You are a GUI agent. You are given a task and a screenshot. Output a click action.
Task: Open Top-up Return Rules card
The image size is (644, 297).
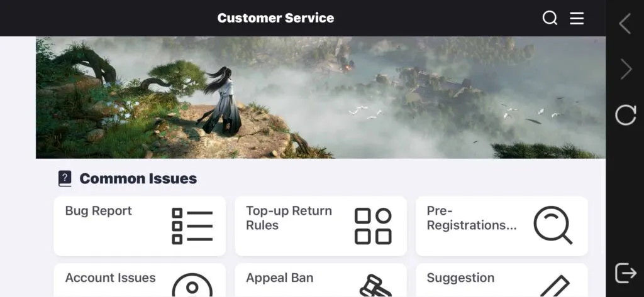click(x=321, y=226)
